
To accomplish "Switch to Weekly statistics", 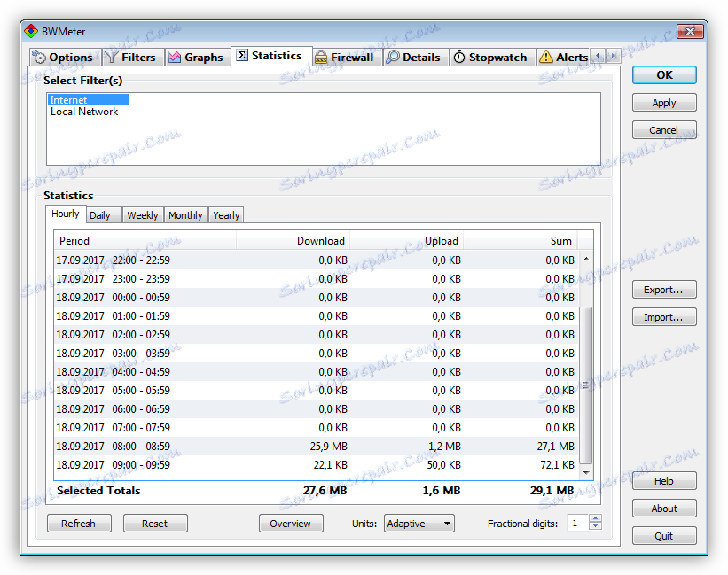I will [x=143, y=215].
